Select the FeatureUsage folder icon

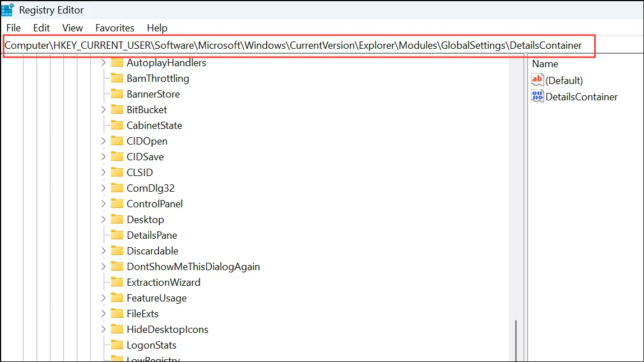tap(117, 298)
